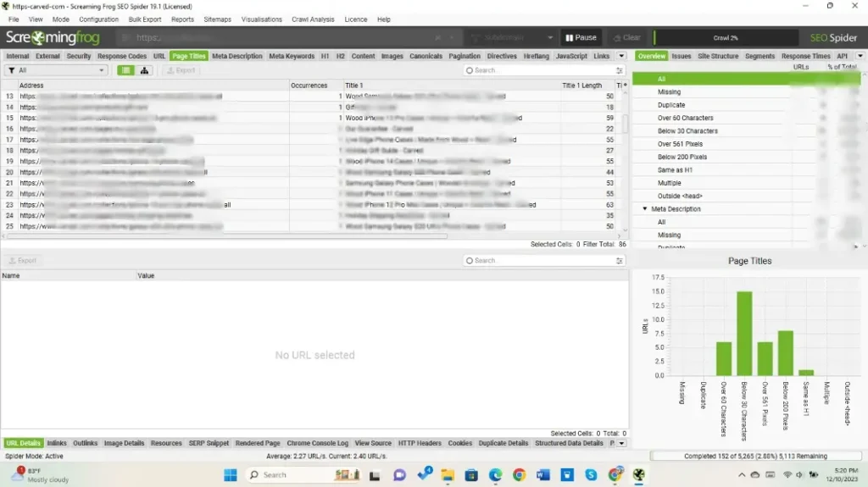
Task: Click the crawl progress bar
Action: (726, 37)
